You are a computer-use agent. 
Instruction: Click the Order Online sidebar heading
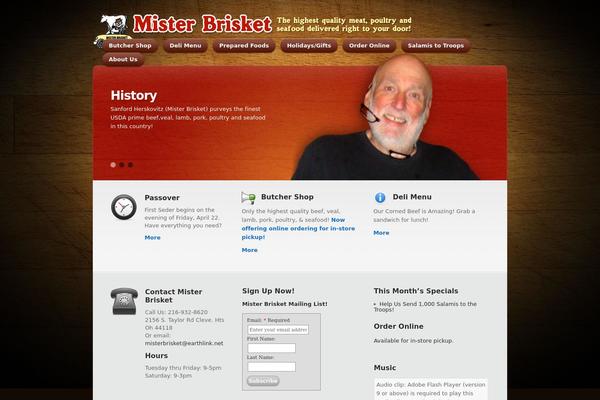pyautogui.click(x=398, y=327)
